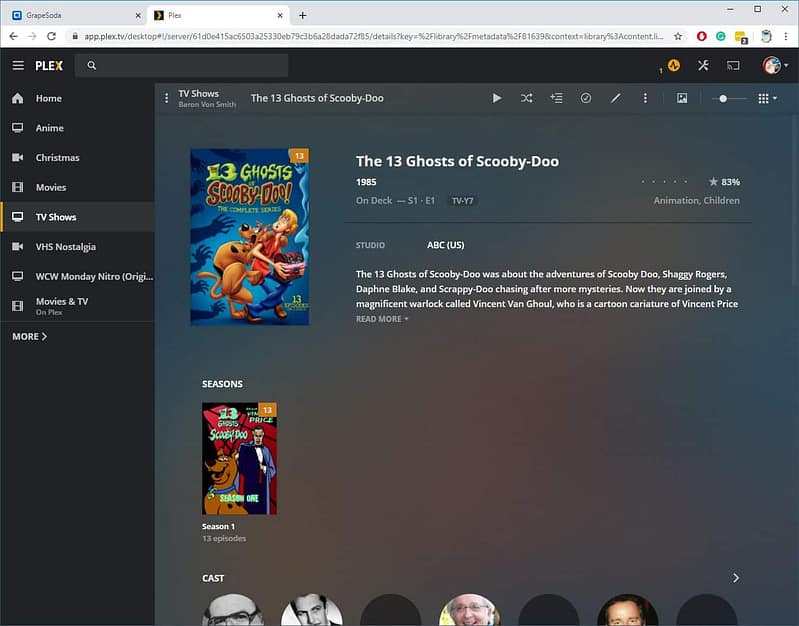The image size is (799, 626).
Task: Play the show from toolbar
Action: pos(497,98)
